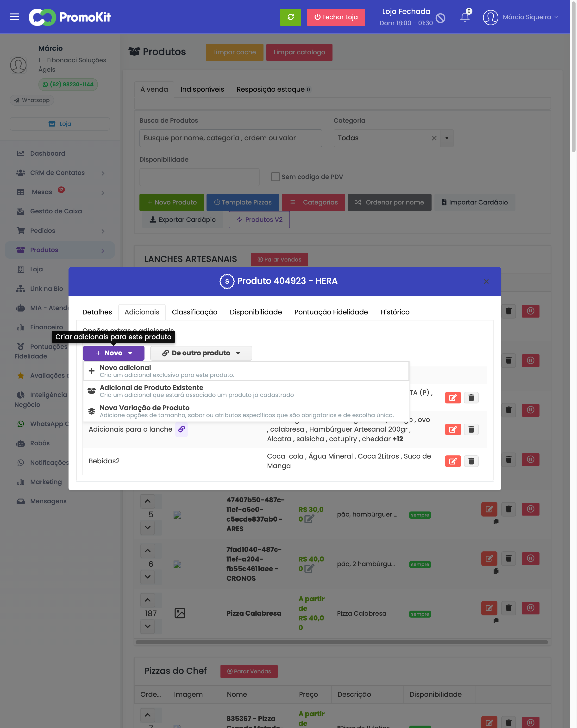This screenshot has height=728, width=577.
Task: Click the Fechar Loja button
Action: tap(336, 17)
